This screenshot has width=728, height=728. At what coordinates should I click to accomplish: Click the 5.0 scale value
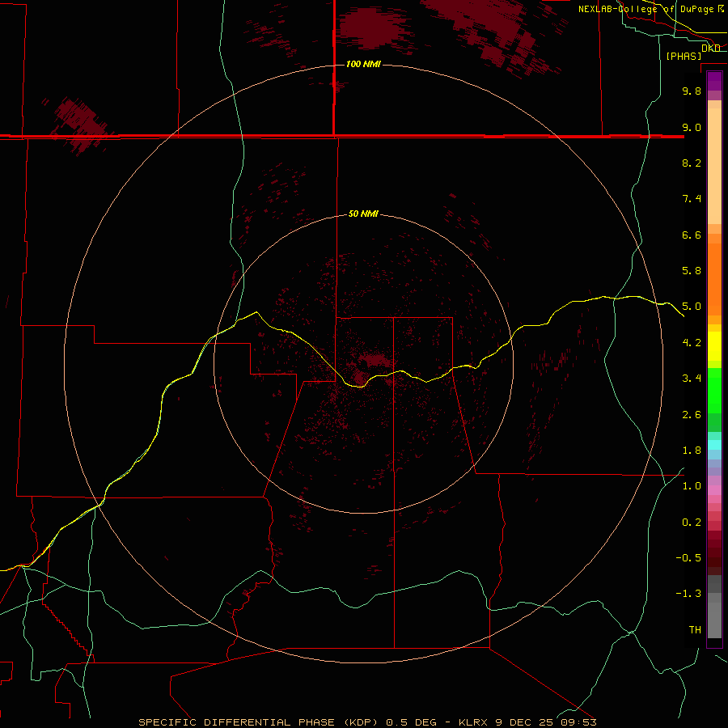point(692,307)
